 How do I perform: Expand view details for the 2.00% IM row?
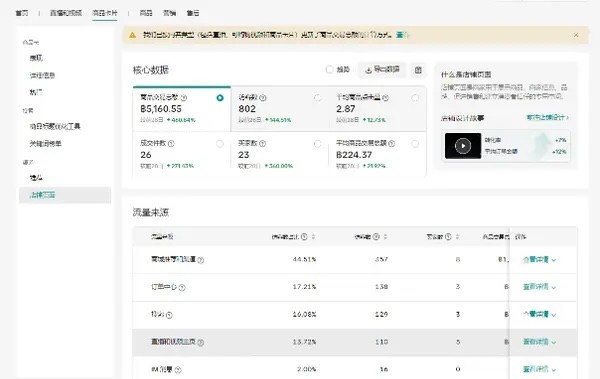pos(539,369)
